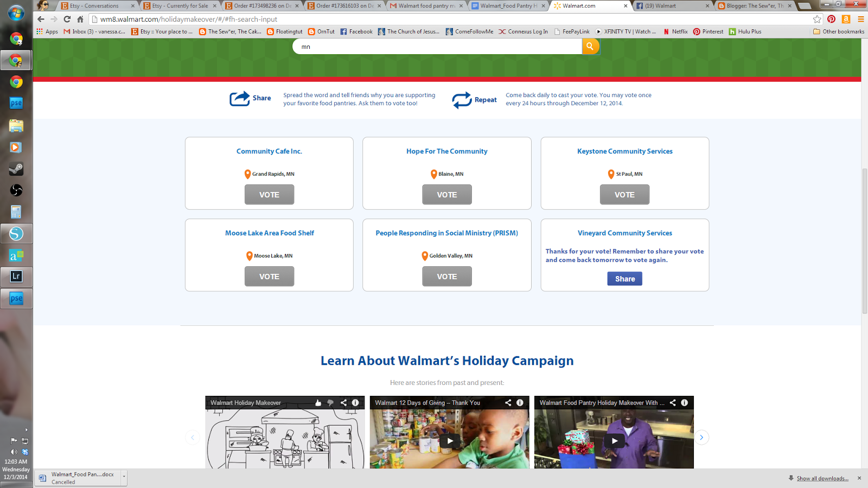This screenshot has width=868, height=488.
Task: Open the Other bookmarks folder
Action: pyautogui.click(x=839, y=31)
